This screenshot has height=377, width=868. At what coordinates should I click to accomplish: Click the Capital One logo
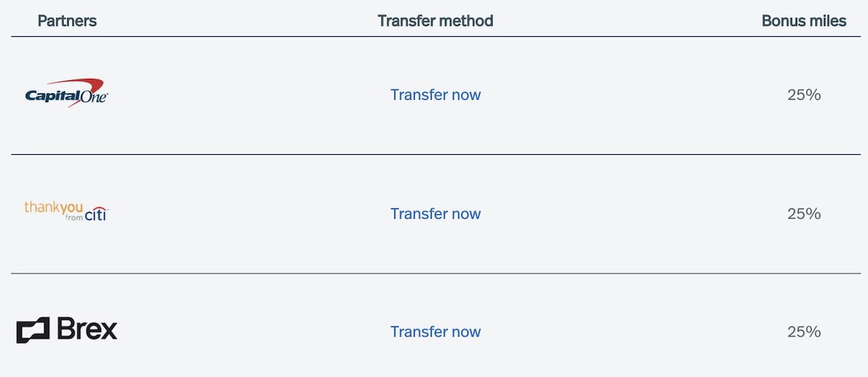tap(67, 93)
